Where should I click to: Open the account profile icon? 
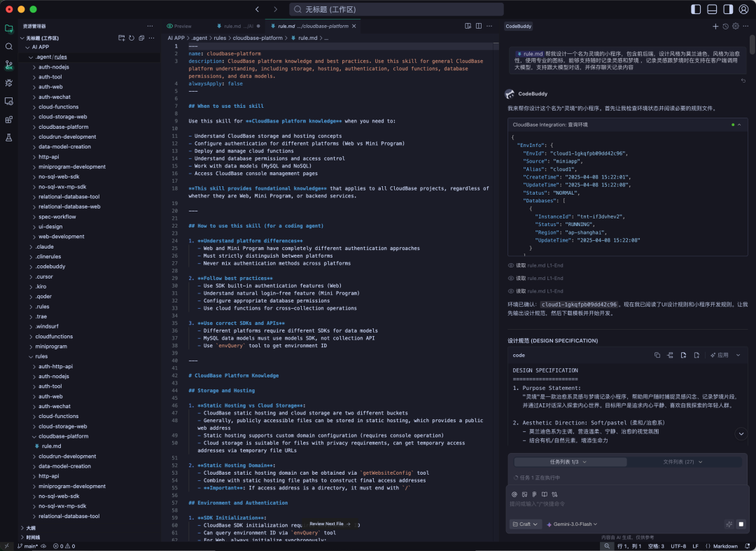tap(744, 9)
